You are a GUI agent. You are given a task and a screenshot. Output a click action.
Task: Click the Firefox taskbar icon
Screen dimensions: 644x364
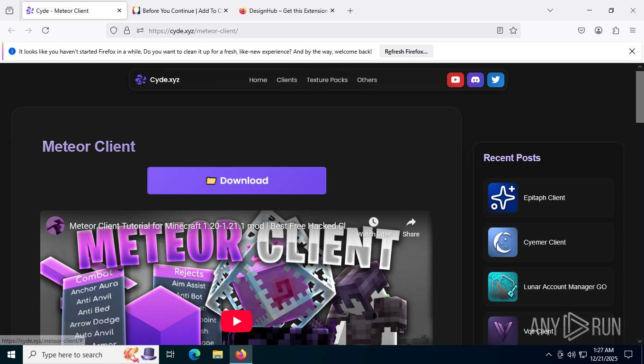(x=241, y=355)
